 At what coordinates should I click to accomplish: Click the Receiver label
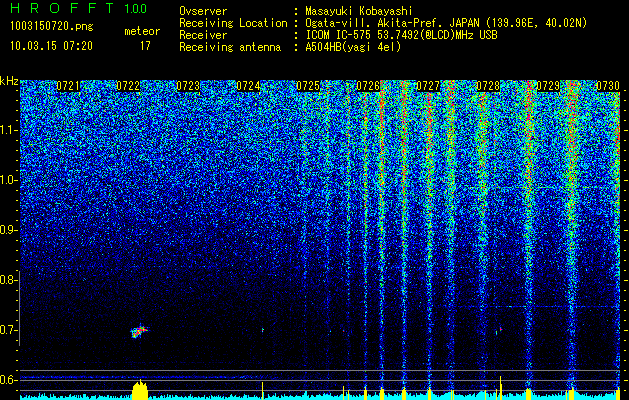[203, 35]
